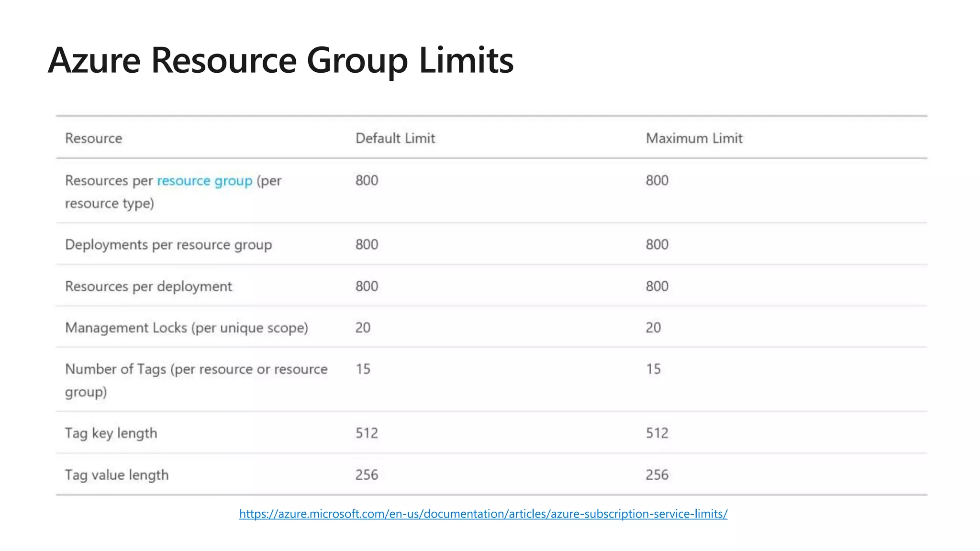The image size is (980, 551).
Task: Click default limit 800 for Resources per resource group
Action: [x=367, y=180]
